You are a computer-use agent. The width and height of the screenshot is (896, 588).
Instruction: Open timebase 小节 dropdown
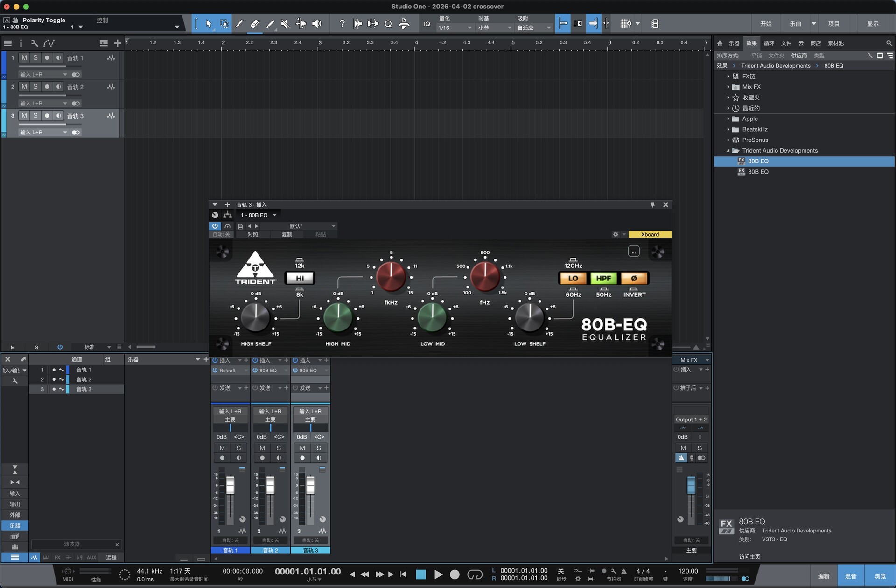[494, 28]
